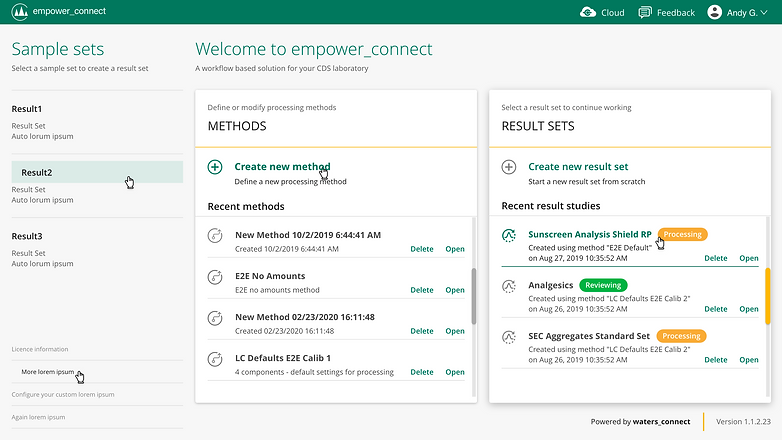This screenshot has width=782, height=440.
Task: Click the LC Defaults E2E Calib 1 title
Action: (283, 358)
